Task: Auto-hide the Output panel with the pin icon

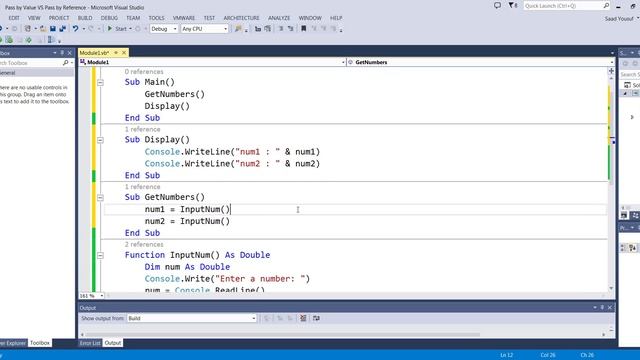Action: [x=602, y=307]
